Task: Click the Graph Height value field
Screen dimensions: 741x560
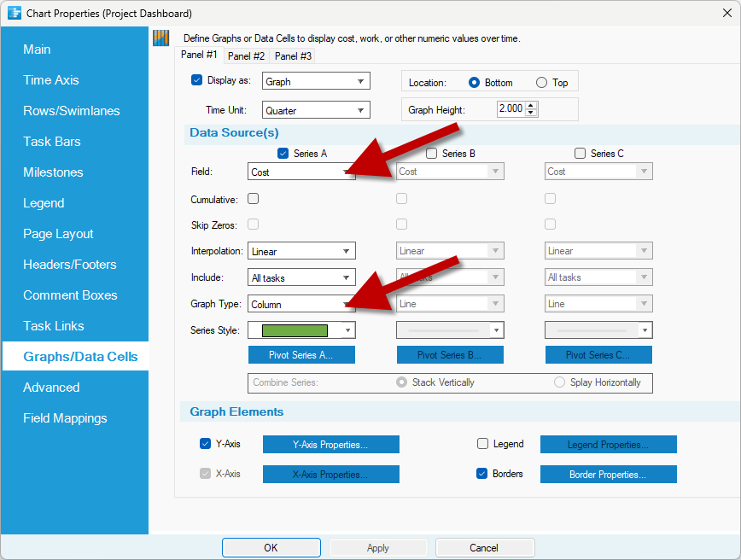Action: 511,108
